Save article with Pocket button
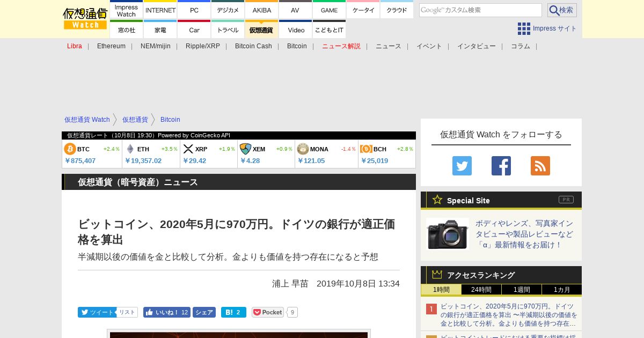This screenshot has height=338, width=644. [268, 312]
